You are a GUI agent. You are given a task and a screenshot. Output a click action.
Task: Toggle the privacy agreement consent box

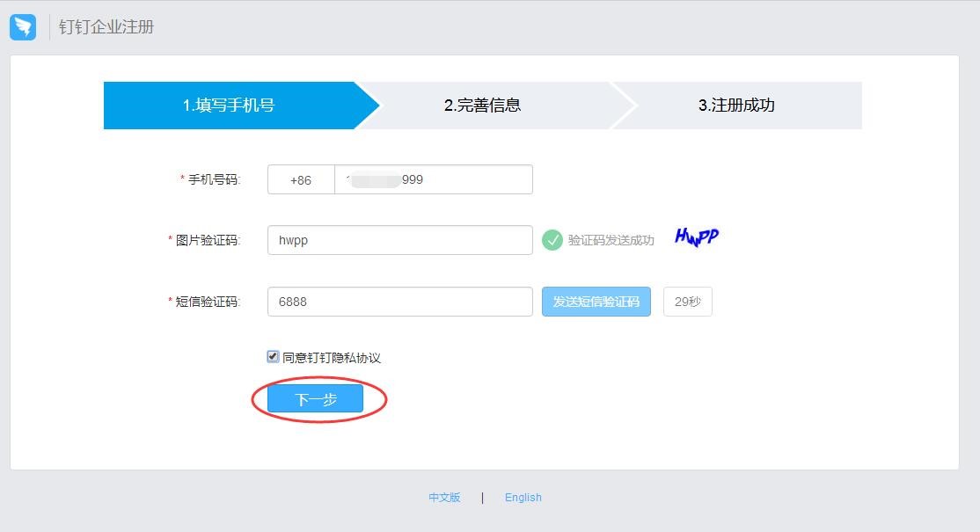(272, 356)
